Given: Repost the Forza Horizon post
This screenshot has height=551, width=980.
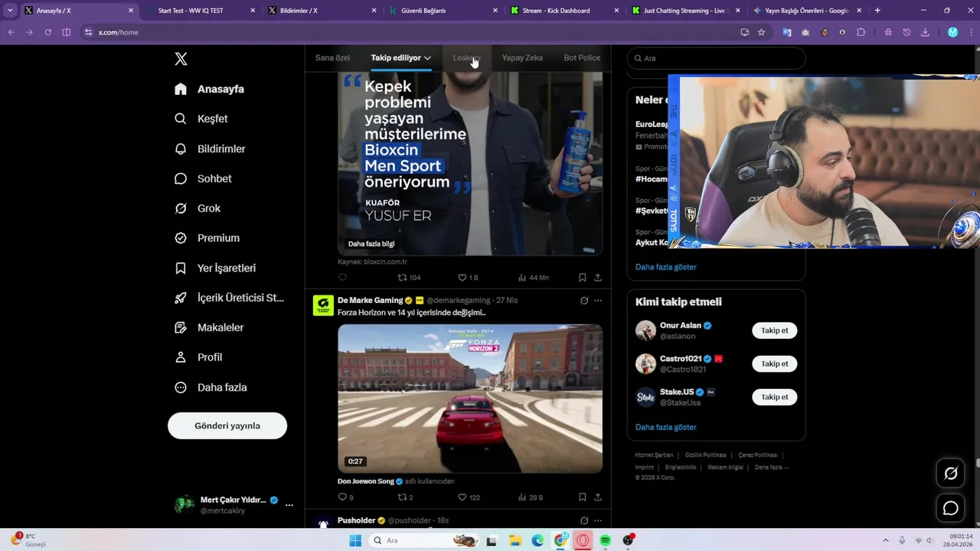Looking at the screenshot, I should coord(405,497).
